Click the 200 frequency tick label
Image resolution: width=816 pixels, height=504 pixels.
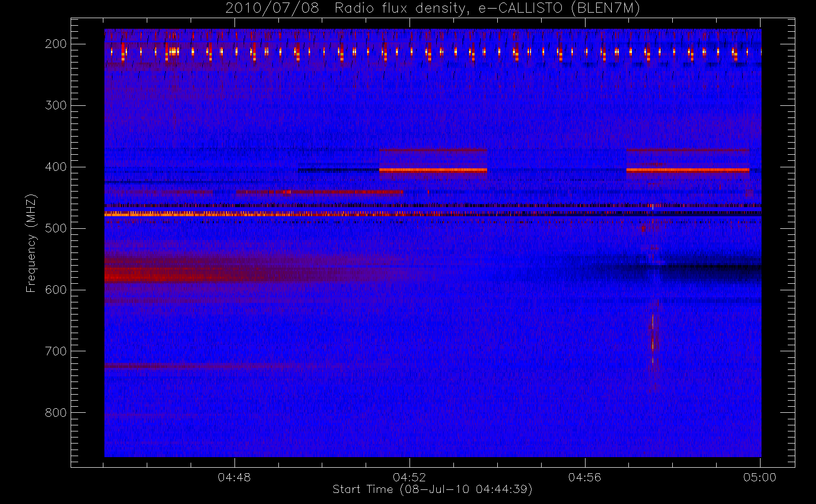click(56, 44)
